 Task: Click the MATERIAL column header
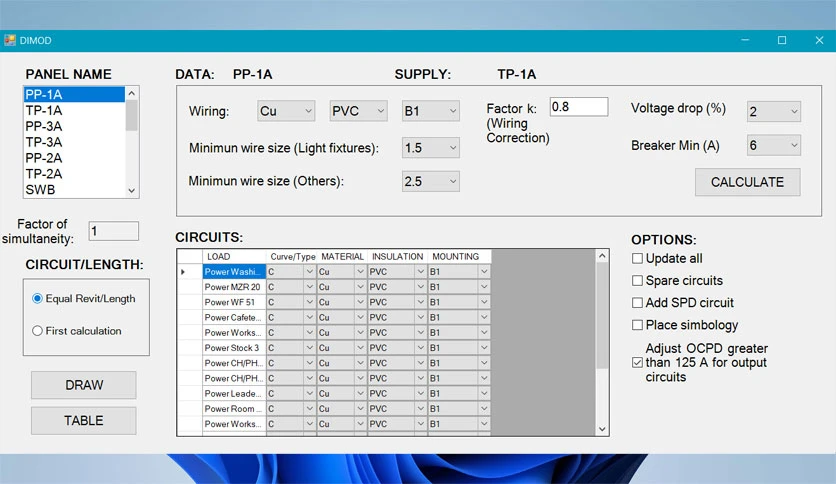[342, 256]
